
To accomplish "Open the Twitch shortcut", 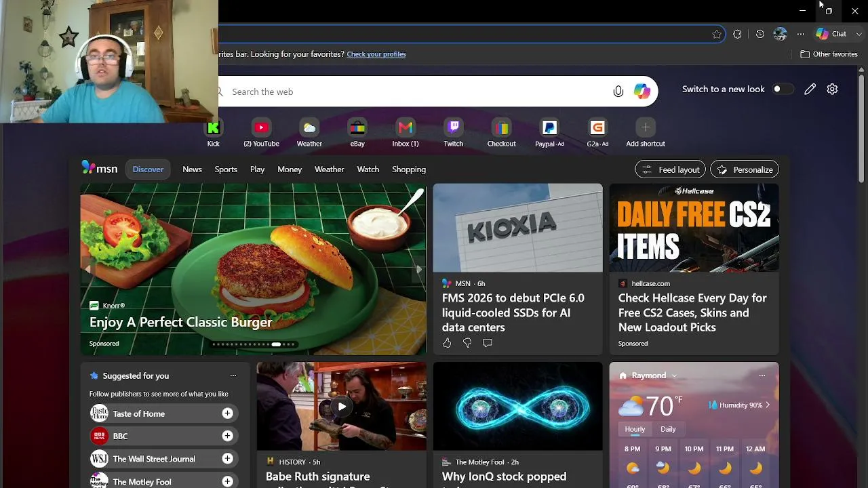I will click(x=454, y=132).
